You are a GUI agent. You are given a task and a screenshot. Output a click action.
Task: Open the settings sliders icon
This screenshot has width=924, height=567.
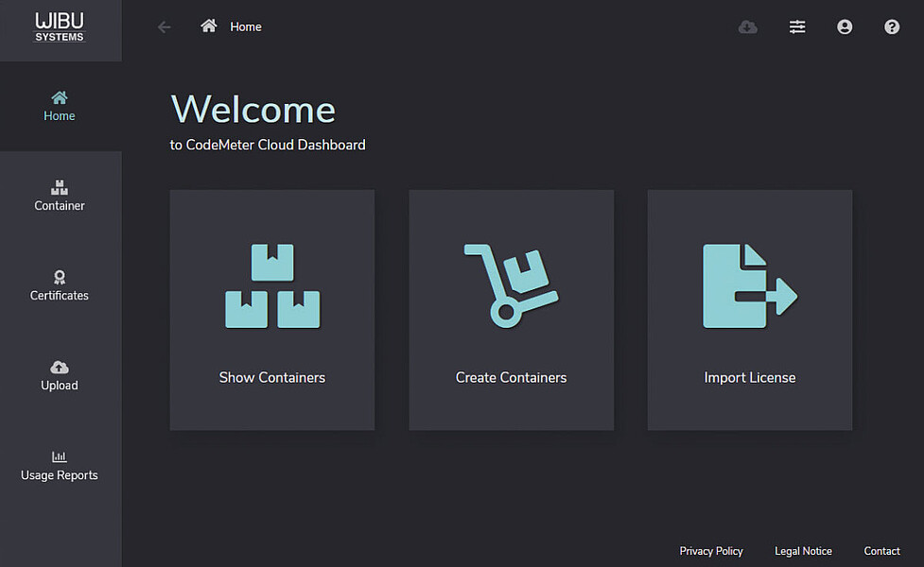pyautogui.click(x=797, y=27)
